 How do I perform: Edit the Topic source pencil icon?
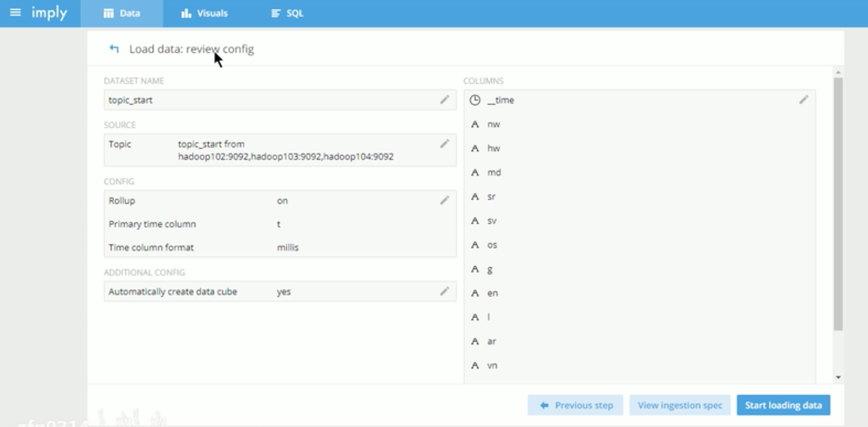pyautogui.click(x=444, y=144)
